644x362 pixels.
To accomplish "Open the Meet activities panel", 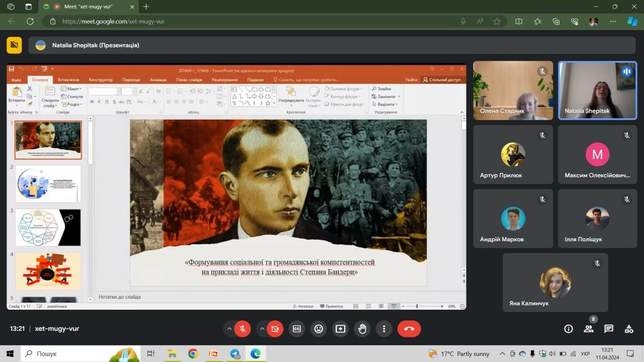I will pos(629,329).
